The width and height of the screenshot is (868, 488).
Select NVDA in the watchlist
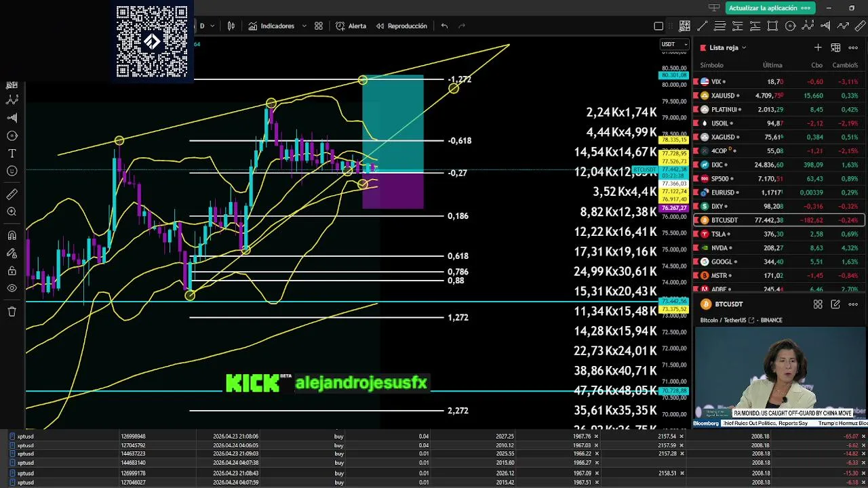pos(778,248)
